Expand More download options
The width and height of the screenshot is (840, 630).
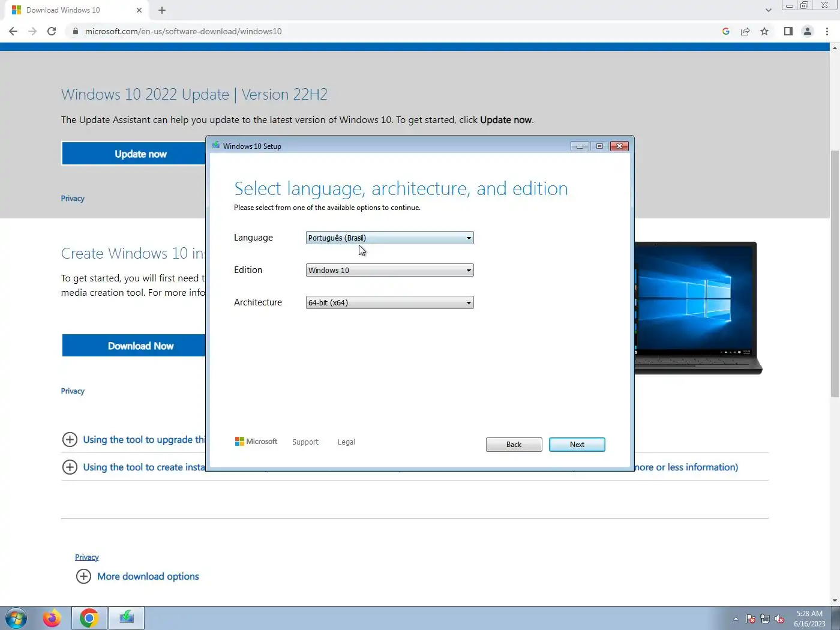137,577
